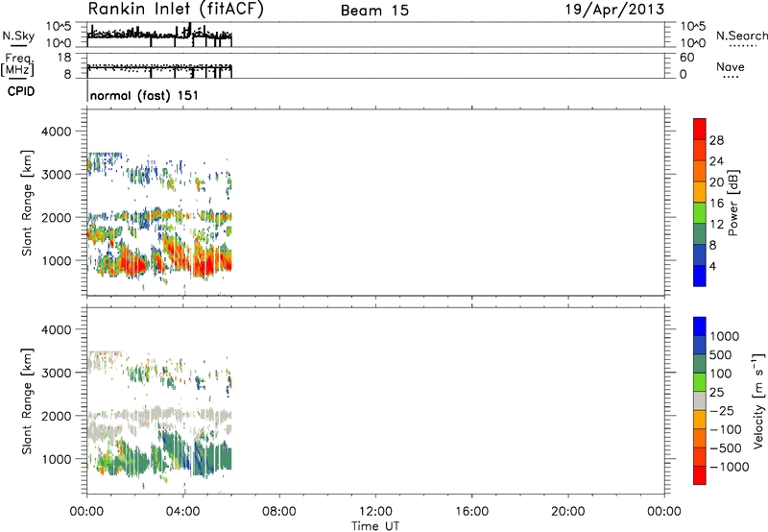768x532 pixels.
Task: Click the bottom red segment of the Velocity colorbar
Action: click(700, 475)
